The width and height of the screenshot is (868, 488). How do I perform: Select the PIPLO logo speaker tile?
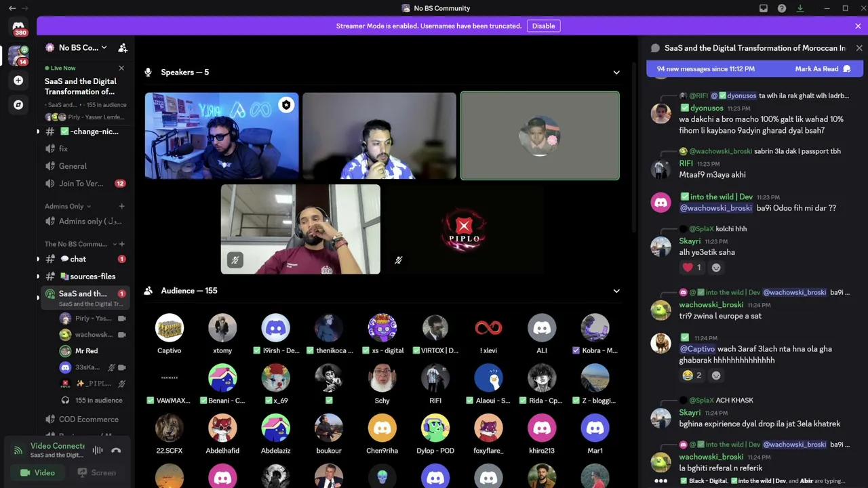coord(465,229)
